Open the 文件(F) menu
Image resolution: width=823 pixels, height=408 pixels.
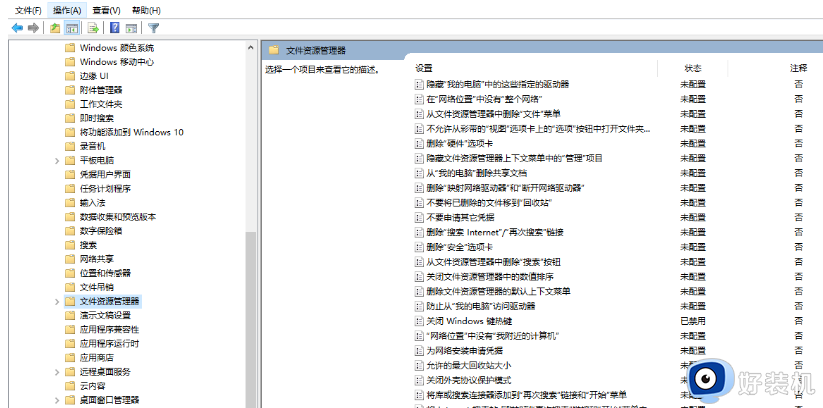[x=28, y=10]
